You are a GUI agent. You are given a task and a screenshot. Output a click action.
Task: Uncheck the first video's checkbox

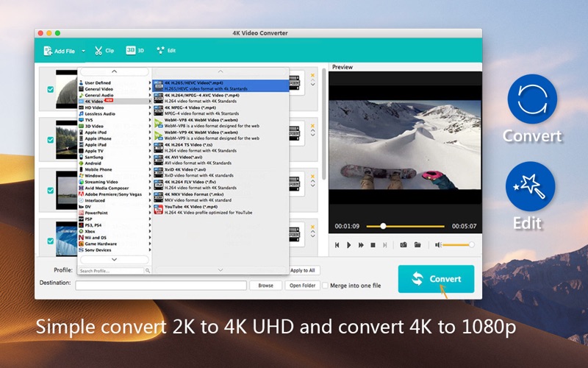(x=50, y=89)
